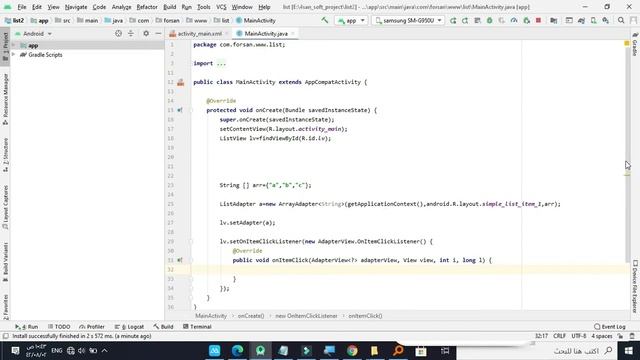
Task: Click the Apply Changes and Restart Activity icon
Action: pyautogui.click(x=465, y=20)
